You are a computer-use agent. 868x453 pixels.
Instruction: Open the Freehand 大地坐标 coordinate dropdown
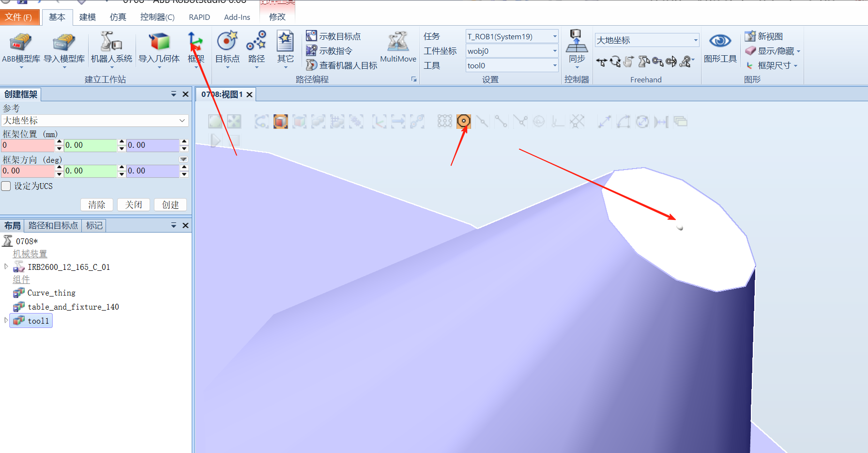[647, 40]
